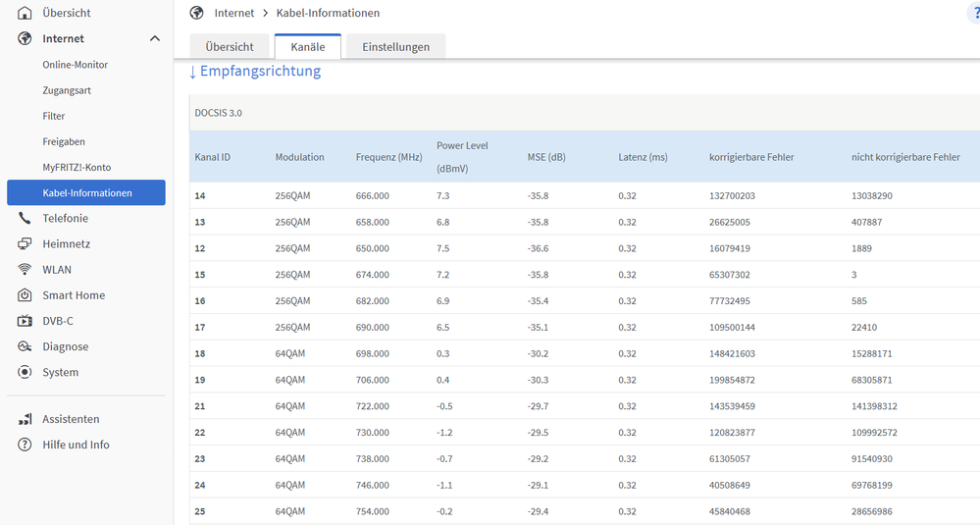Click Internet in the breadcrumb path
Viewport: 980px width, 525px height.
pos(233,13)
